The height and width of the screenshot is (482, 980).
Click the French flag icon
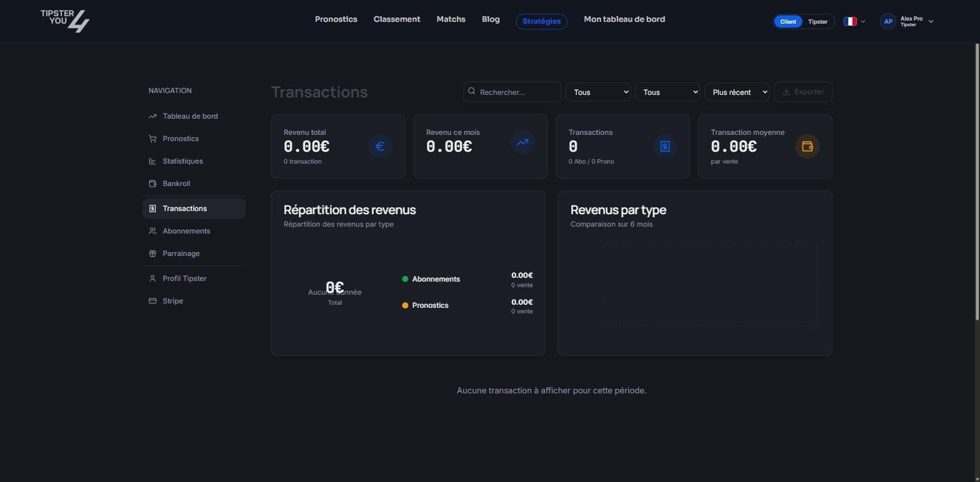pos(850,21)
